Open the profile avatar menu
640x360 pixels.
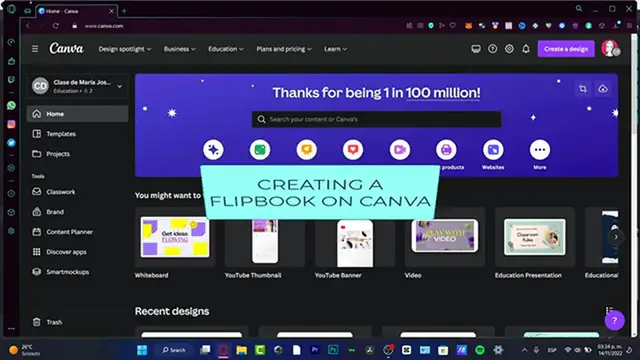610,49
